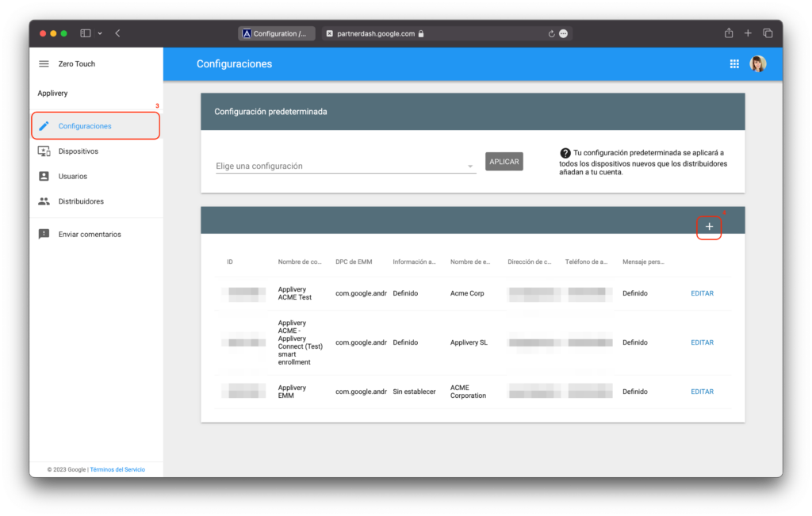This screenshot has height=516, width=812.
Task: Click the Zero Touch title
Action: pyautogui.click(x=77, y=63)
